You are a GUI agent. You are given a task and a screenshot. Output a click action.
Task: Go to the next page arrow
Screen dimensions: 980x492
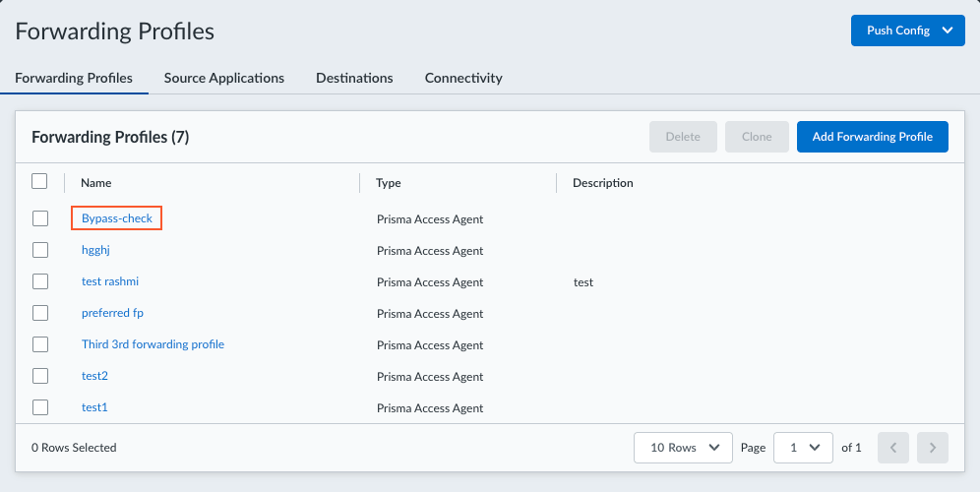click(932, 448)
